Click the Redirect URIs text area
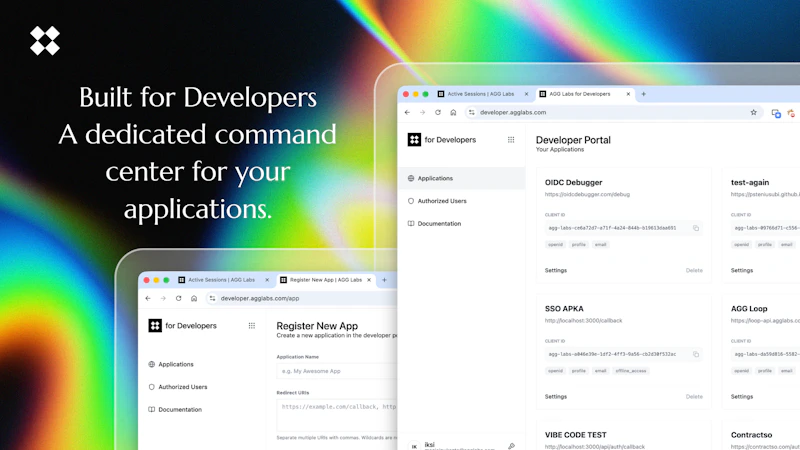Screen dimensions: 800x450 pos(337,415)
